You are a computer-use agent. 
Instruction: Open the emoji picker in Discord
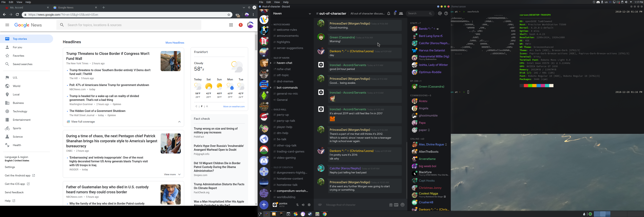[x=402, y=205]
